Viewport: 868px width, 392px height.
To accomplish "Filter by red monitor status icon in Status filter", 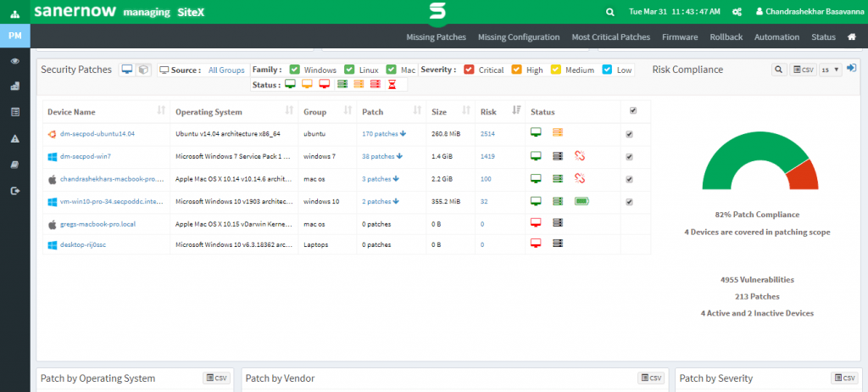I will tap(325, 84).
